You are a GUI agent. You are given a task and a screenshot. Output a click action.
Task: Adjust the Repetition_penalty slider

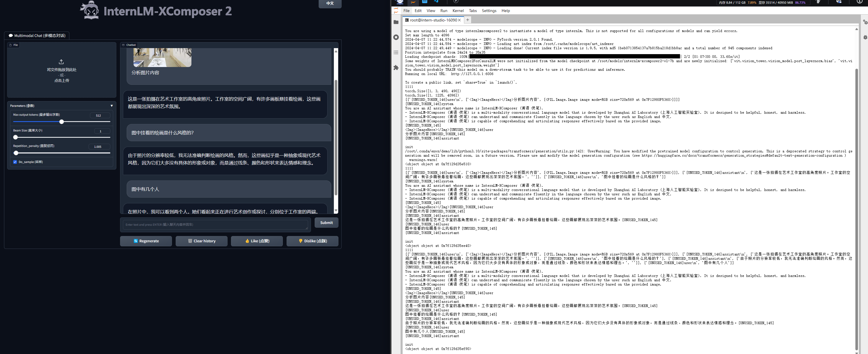click(62, 153)
